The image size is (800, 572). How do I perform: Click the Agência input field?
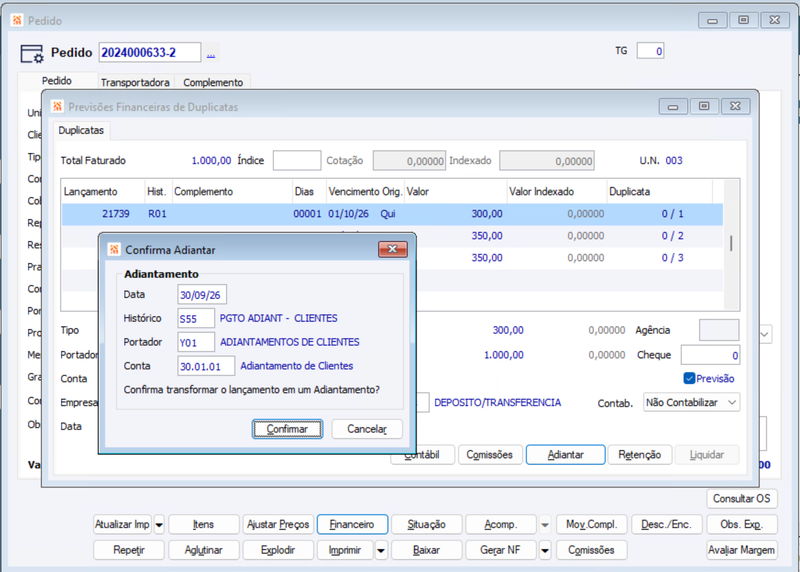pyautogui.click(x=719, y=330)
